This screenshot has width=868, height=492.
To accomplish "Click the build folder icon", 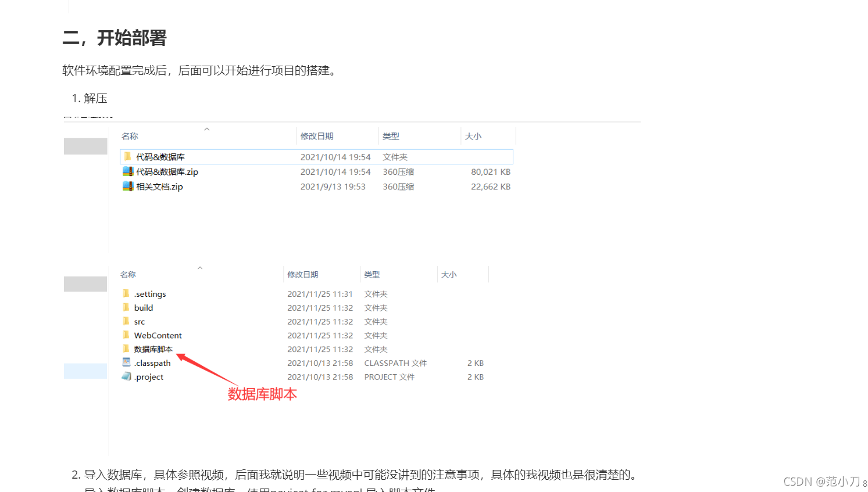I will pos(126,307).
